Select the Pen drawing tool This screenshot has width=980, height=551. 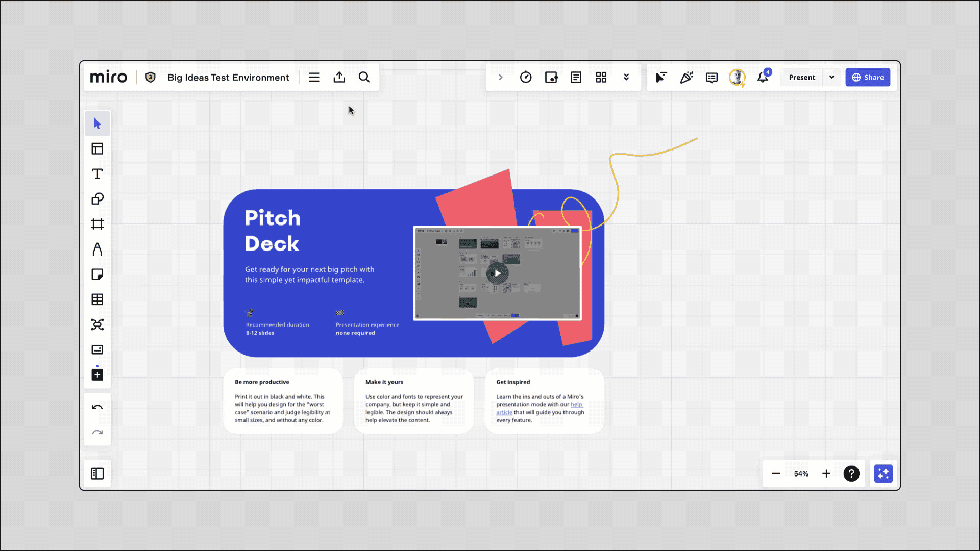pyautogui.click(x=97, y=249)
